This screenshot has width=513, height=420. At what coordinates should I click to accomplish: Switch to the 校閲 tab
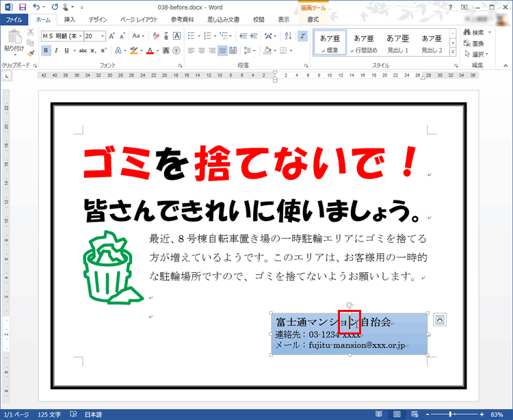click(x=259, y=20)
